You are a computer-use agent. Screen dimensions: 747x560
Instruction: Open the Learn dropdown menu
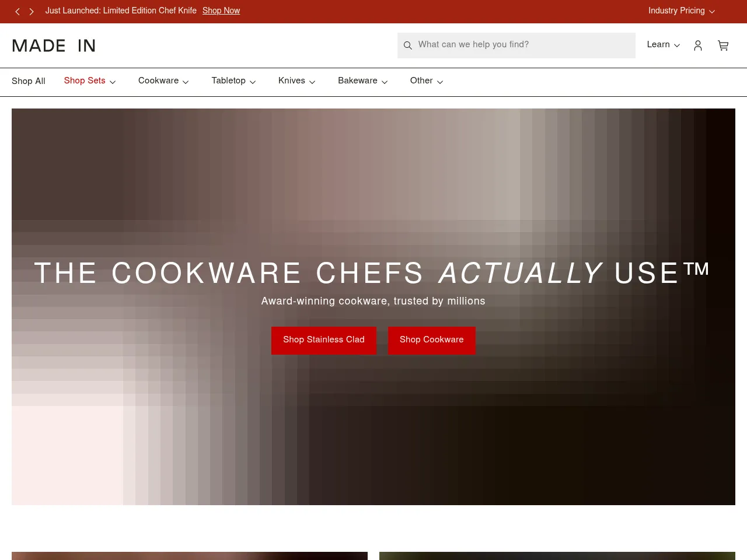coord(663,45)
